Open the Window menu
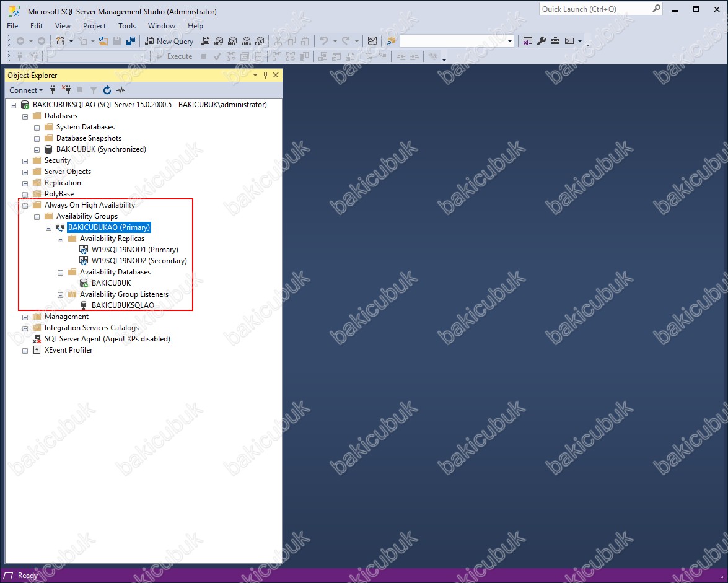728x583 pixels. (x=162, y=26)
